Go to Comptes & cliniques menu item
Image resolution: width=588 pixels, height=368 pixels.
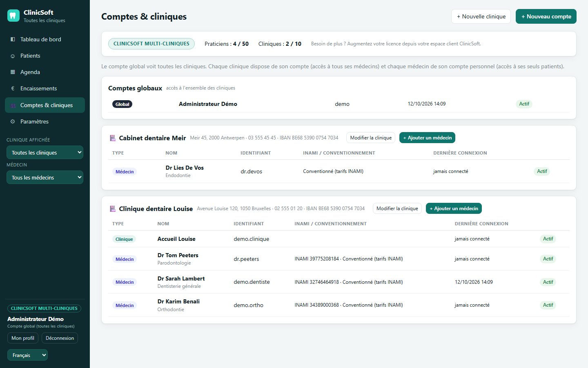(45, 105)
